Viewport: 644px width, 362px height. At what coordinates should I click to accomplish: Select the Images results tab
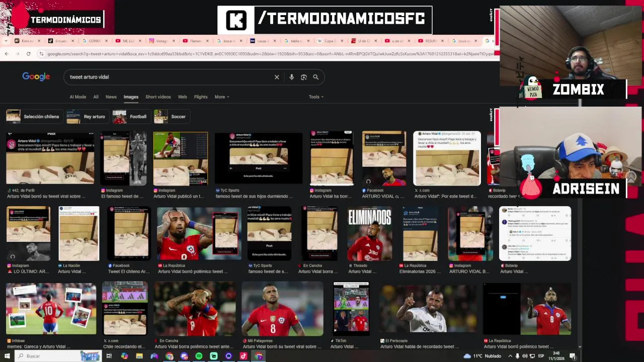click(x=131, y=97)
